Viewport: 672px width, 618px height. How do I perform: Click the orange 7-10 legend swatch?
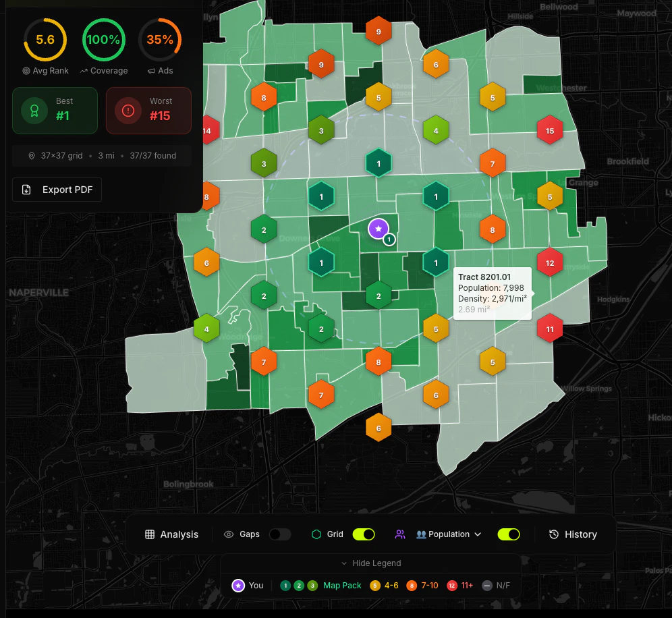tap(412, 584)
